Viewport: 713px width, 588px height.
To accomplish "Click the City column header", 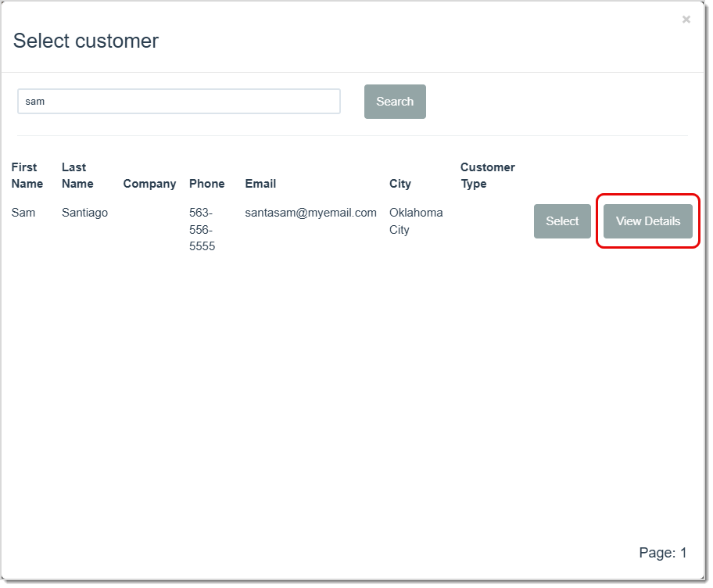I will (x=399, y=184).
